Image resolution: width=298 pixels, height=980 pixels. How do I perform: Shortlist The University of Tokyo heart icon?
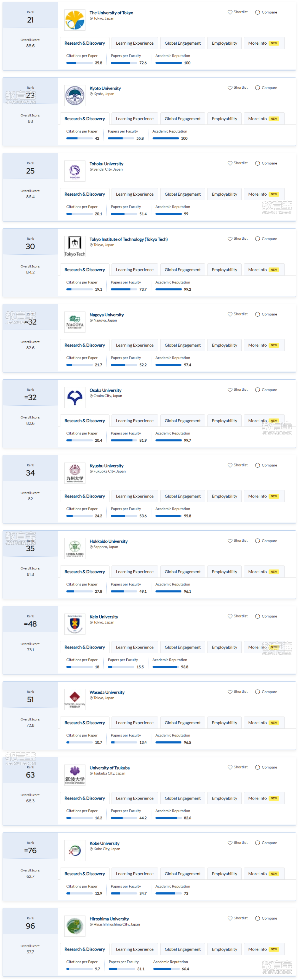(230, 12)
